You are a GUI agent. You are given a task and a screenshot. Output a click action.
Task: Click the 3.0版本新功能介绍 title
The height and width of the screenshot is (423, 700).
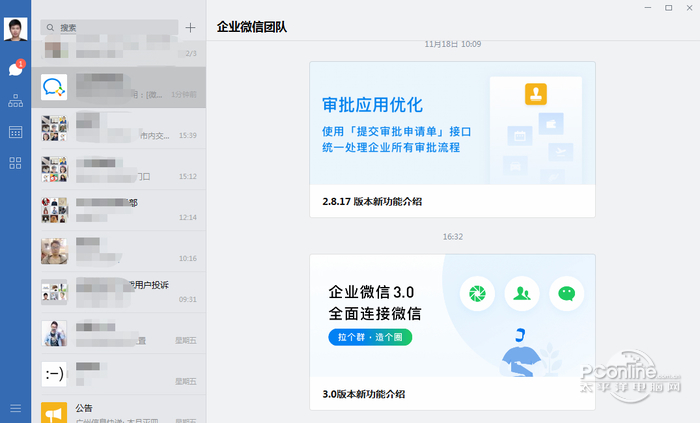[x=363, y=394]
